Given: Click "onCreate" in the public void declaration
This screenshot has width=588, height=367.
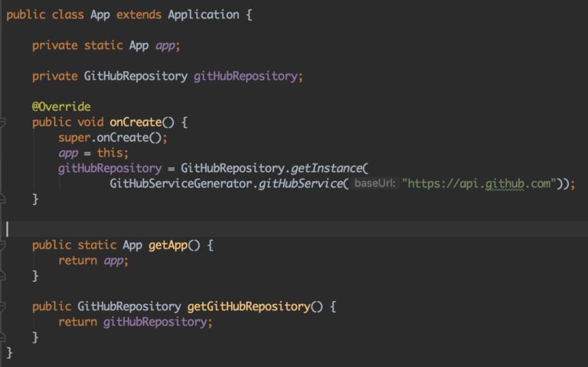Looking at the screenshot, I should pos(136,122).
